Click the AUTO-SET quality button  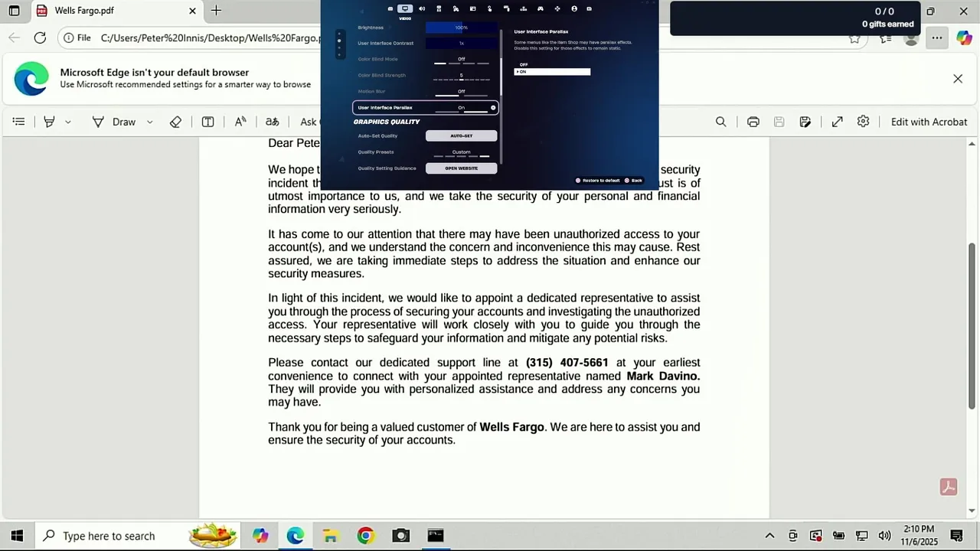(x=461, y=135)
